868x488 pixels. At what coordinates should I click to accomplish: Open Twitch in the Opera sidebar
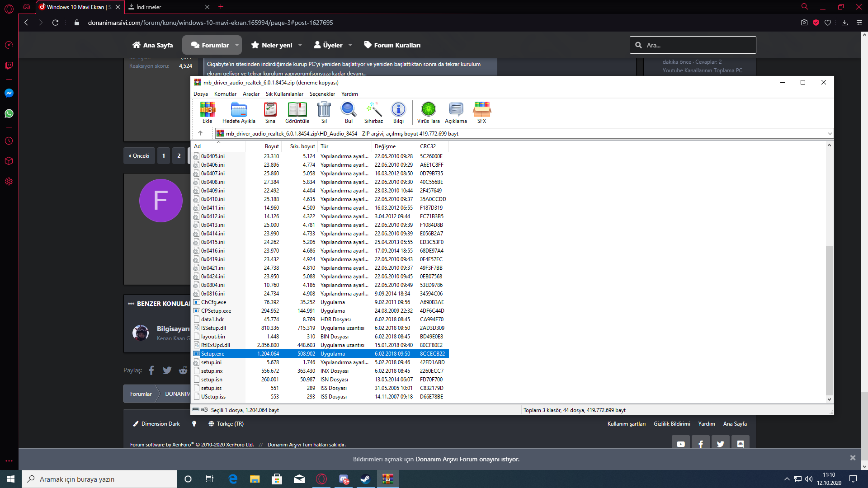9,66
